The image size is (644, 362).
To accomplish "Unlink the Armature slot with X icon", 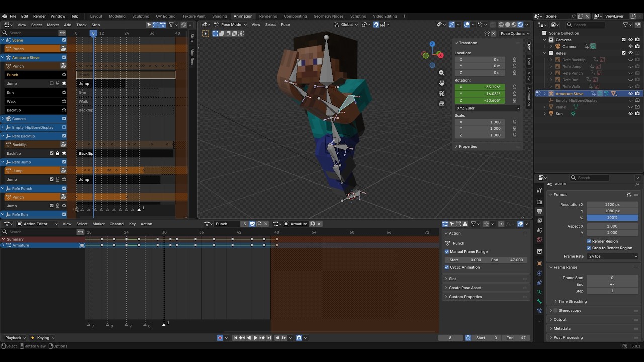I will [319, 224].
